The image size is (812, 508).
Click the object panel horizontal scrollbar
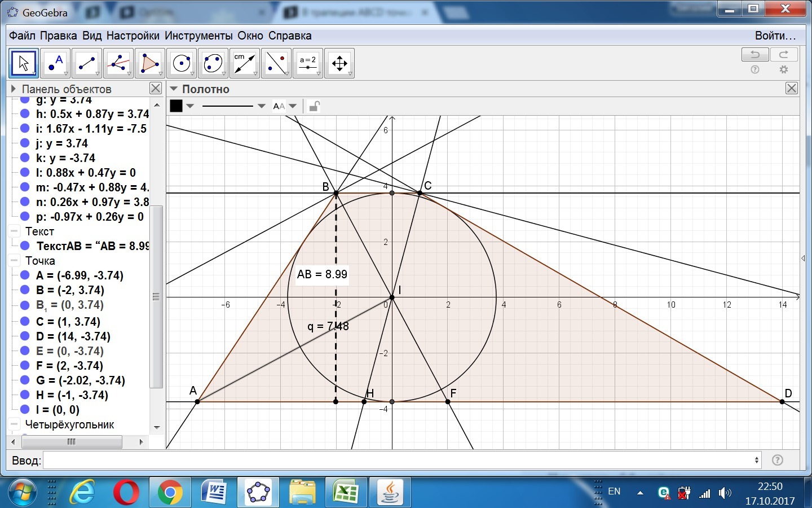(x=71, y=442)
